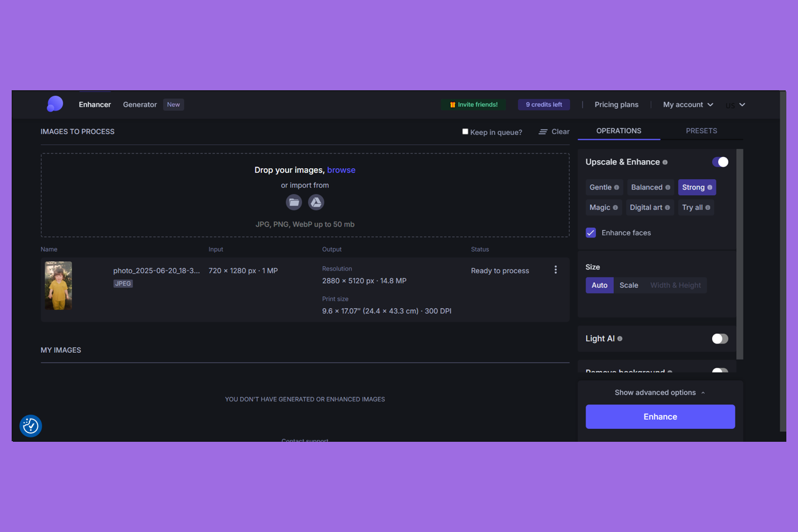The height and width of the screenshot is (532, 798).
Task: Enable the Light AI toggle
Action: coord(719,339)
